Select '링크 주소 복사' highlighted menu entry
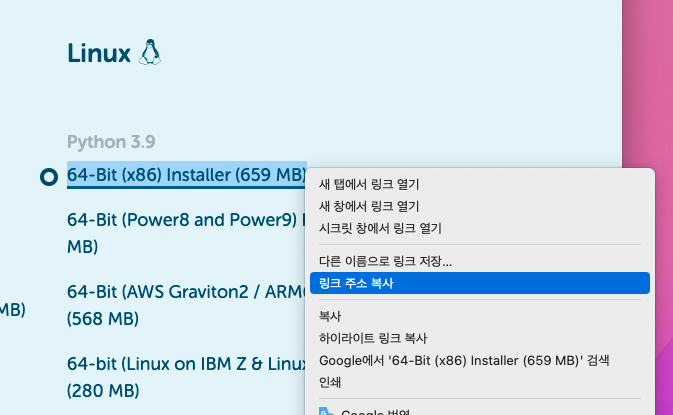673x415 pixels. pos(480,283)
